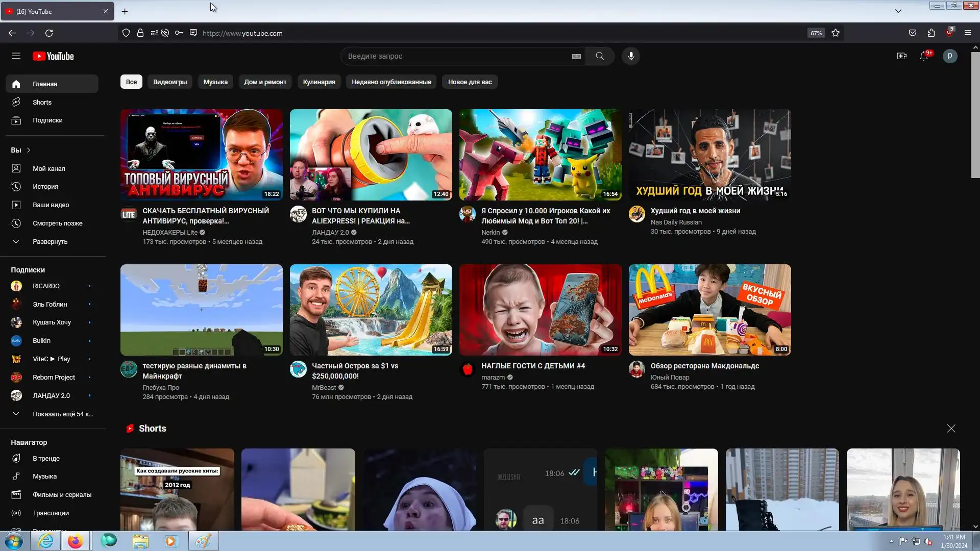Expand the Вы section chevron

(x=29, y=150)
